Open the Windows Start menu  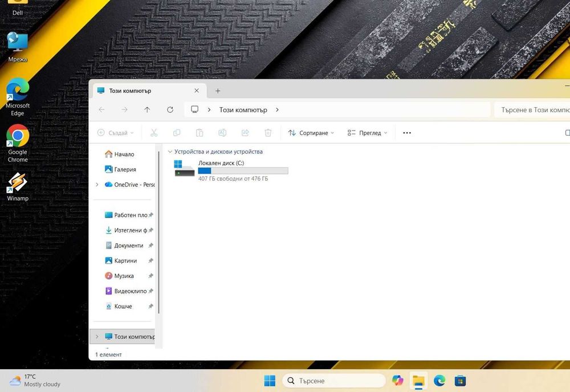click(x=270, y=381)
